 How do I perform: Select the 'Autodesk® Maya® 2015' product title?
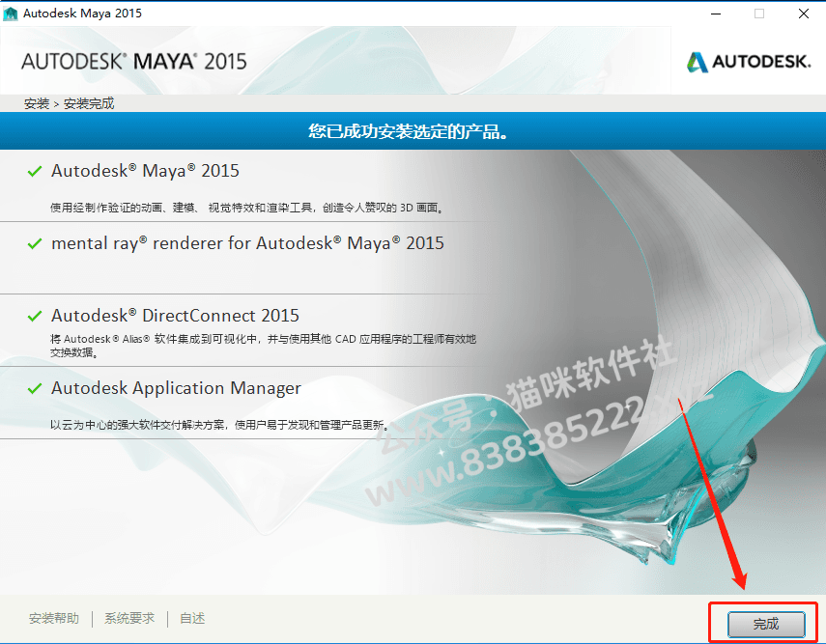(x=145, y=171)
